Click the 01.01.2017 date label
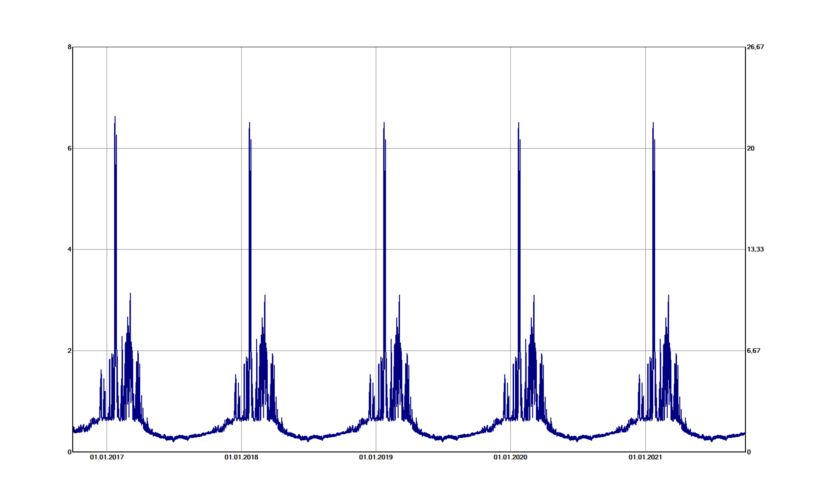The width and height of the screenshot is (815, 504). (x=107, y=457)
